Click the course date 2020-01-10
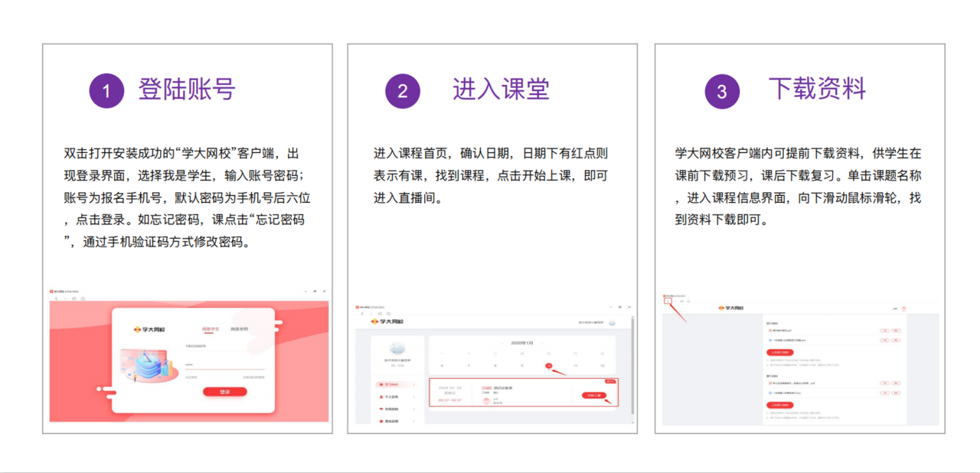This screenshot has height=473, width=980. (450, 388)
